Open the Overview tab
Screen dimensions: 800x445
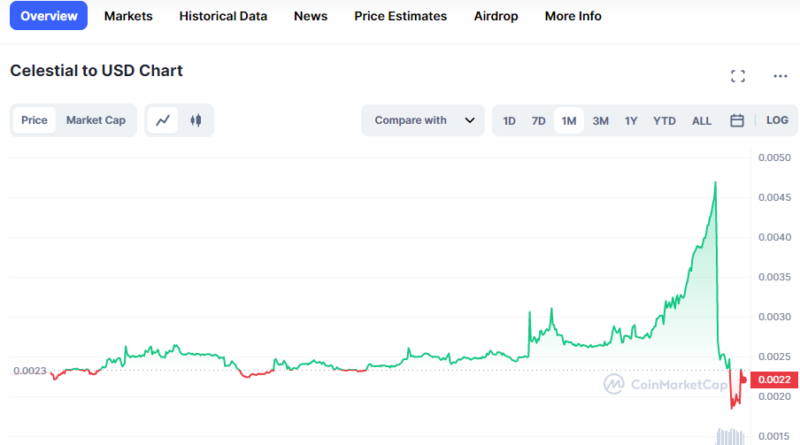[48, 16]
